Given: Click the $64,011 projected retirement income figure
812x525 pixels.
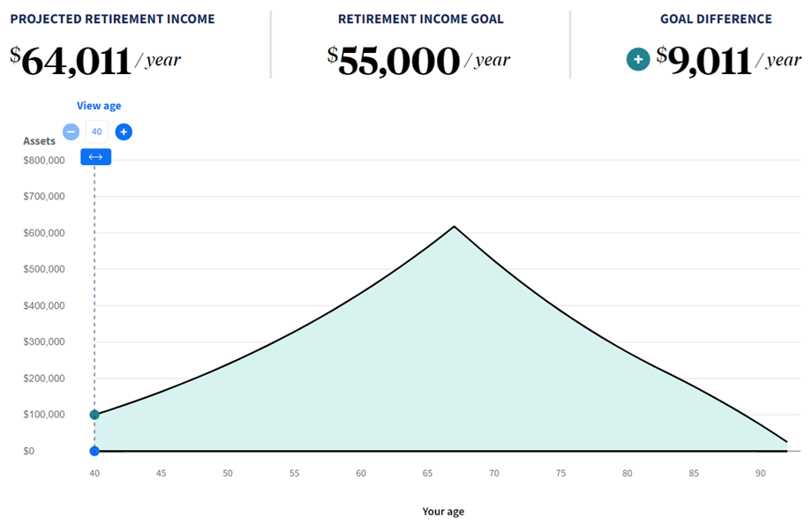Looking at the screenshot, I should [x=76, y=62].
